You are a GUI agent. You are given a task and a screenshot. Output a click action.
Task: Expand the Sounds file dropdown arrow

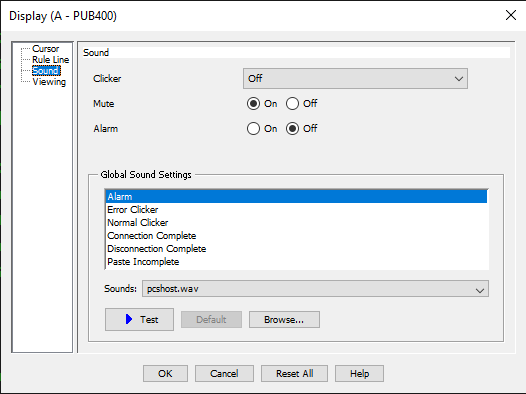point(480,289)
